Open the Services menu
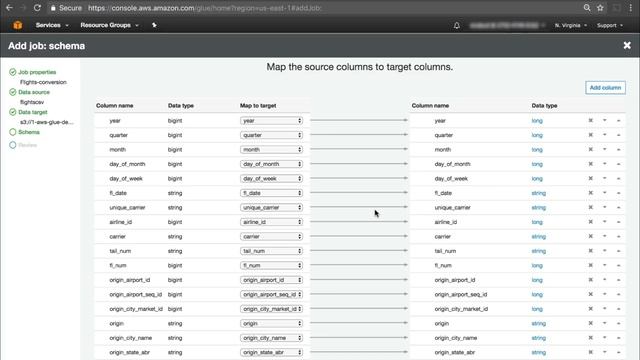The height and width of the screenshot is (360, 640). pyautogui.click(x=52, y=25)
